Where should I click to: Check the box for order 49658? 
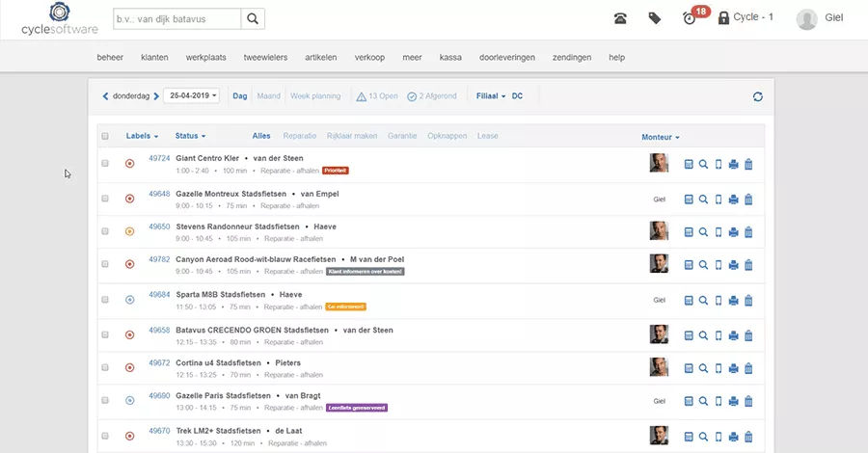[x=105, y=334]
